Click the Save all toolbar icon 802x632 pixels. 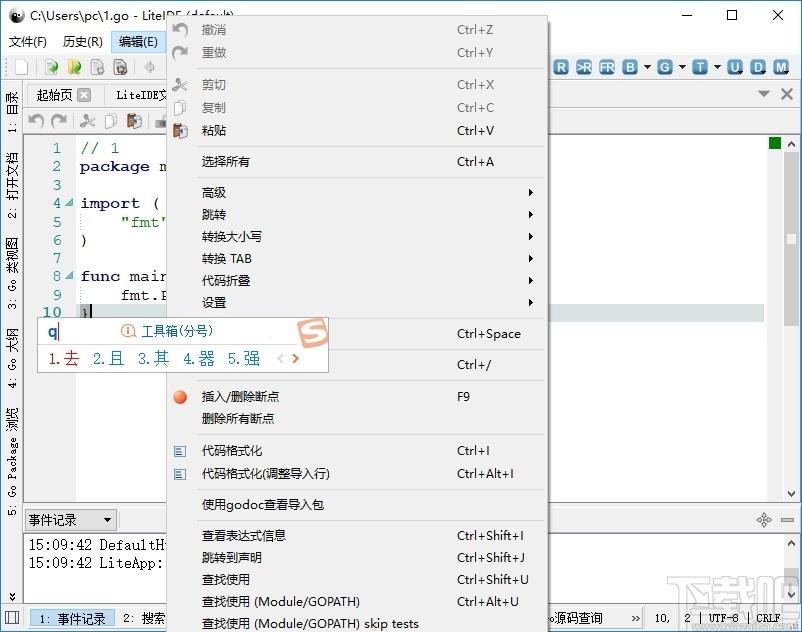pyautogui.click(x=120, y=67)
